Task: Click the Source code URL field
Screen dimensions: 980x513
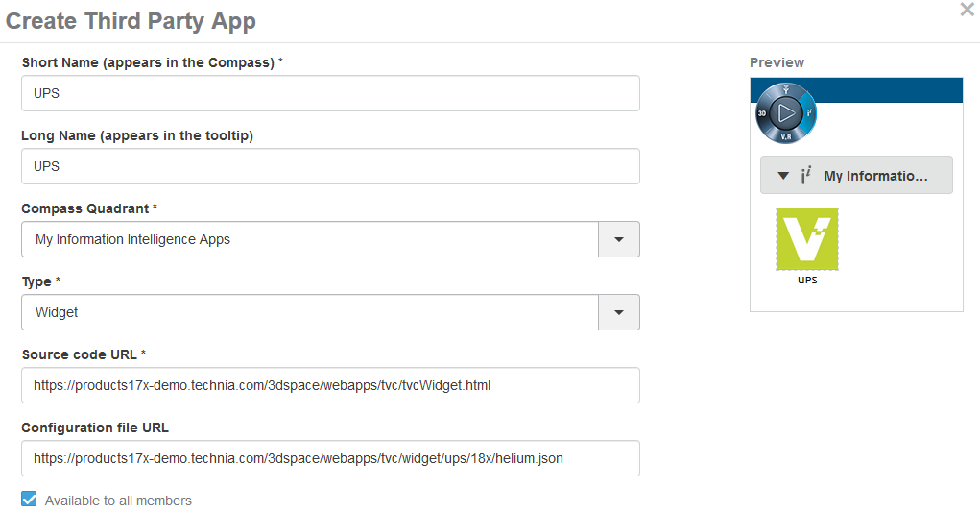Action: pyautogui.click(x=330, y=385)
